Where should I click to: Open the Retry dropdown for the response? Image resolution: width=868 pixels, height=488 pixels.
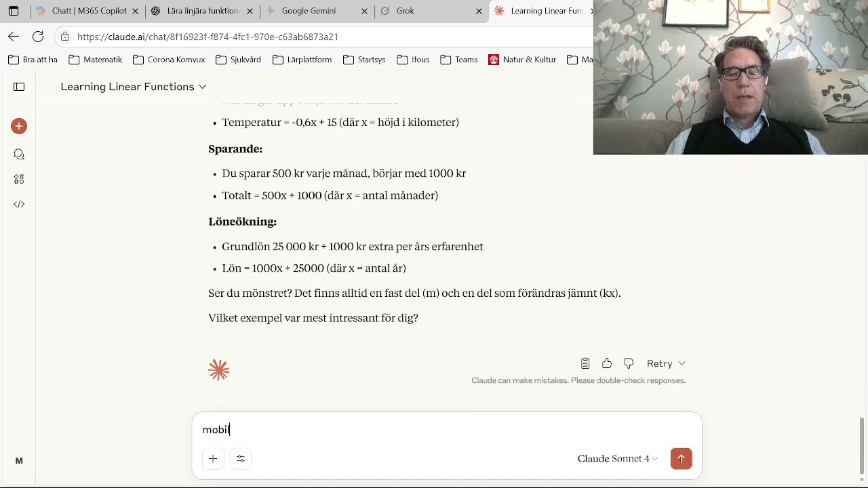[x=666, y=363]
